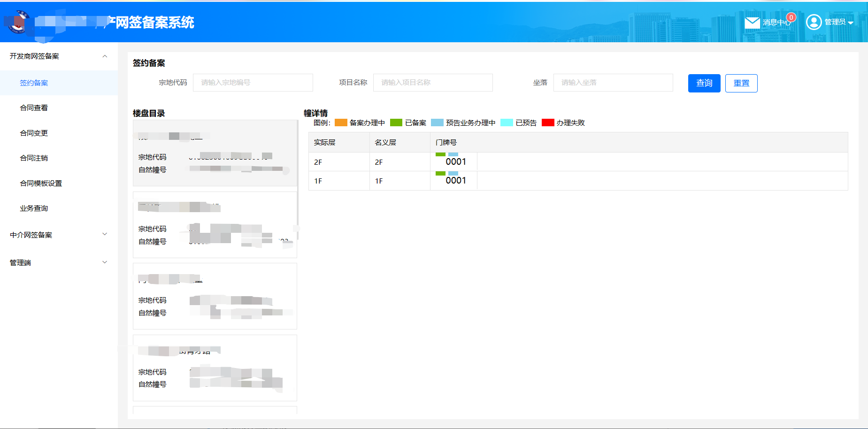Image resolution: width=868 pixels, height=429 pixels.
Task: Click the 查询 search button
Action: click(x=704, y=83)
